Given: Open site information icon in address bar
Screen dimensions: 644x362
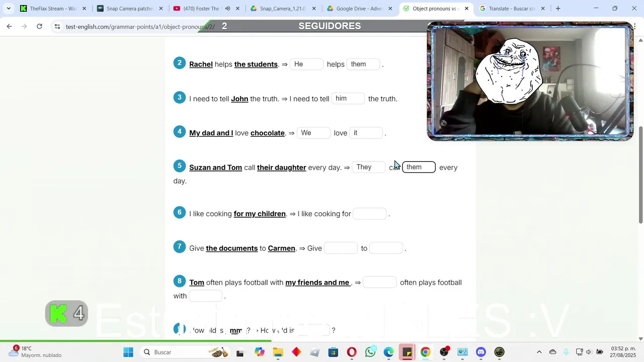Looking at the screenshot, I should tap(57, 26).
